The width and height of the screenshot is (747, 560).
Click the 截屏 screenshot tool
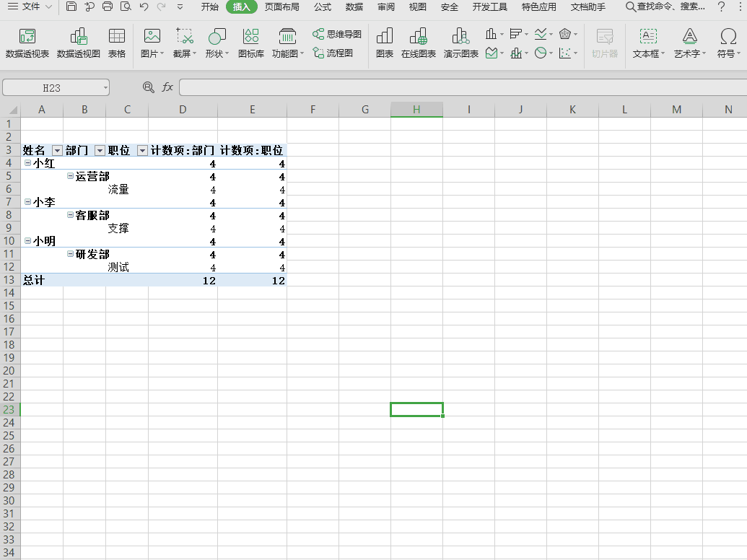(184, 43)
